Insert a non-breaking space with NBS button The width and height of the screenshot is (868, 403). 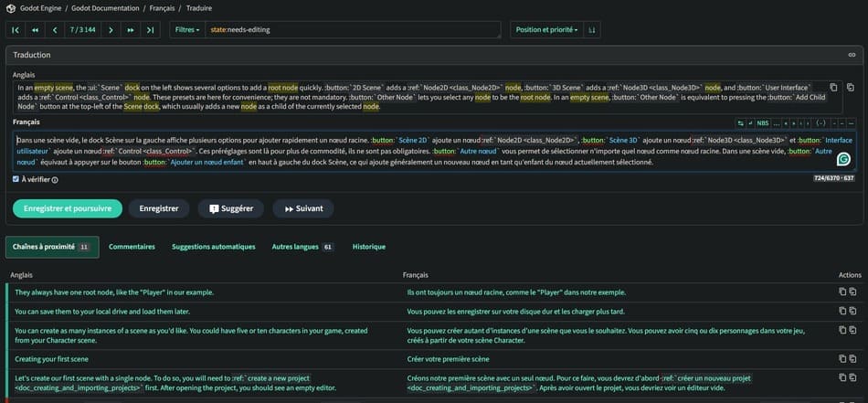pos(763,122)
